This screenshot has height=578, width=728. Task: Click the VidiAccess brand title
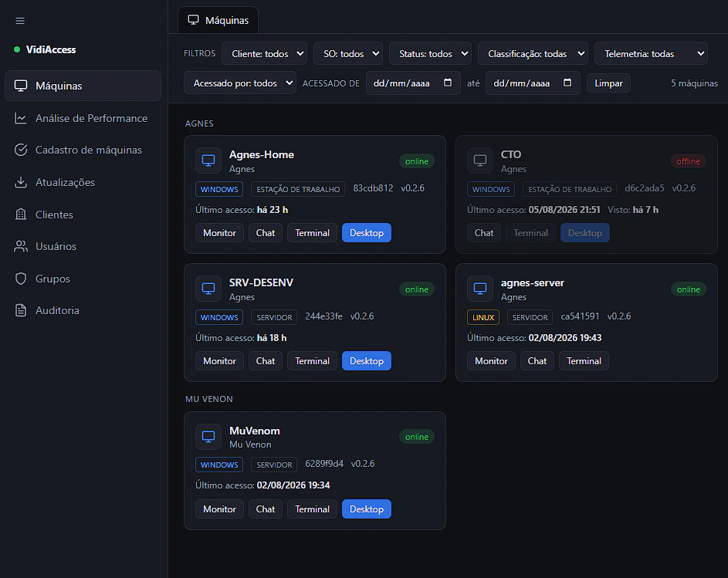click(51, 49)
